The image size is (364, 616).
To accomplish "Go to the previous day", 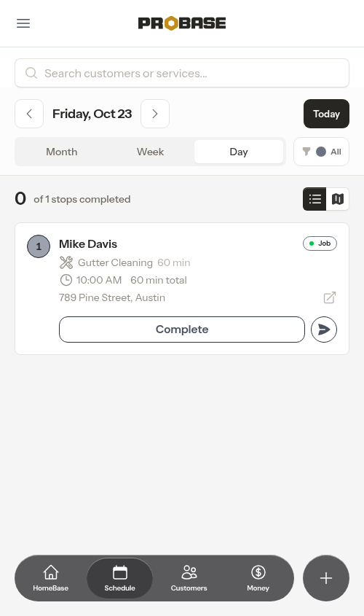I will click(29, 114).
